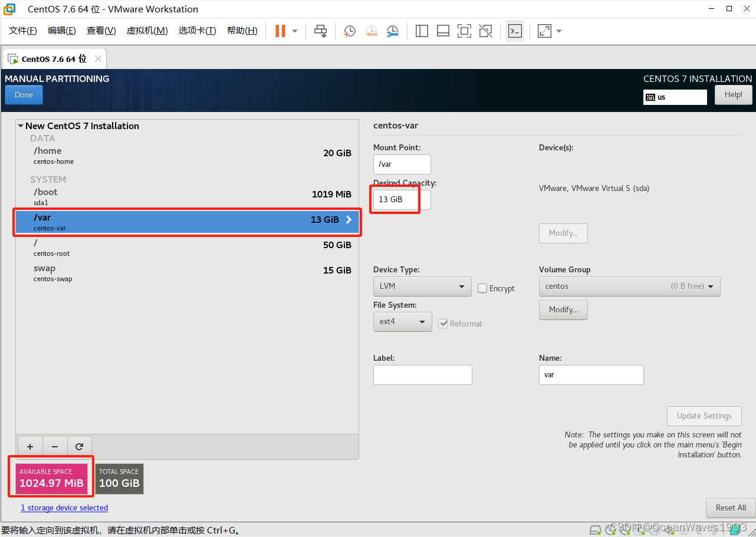The image size is (756, 537).
Task: Click the keyboard layout icon
Action: coord(650,97)
